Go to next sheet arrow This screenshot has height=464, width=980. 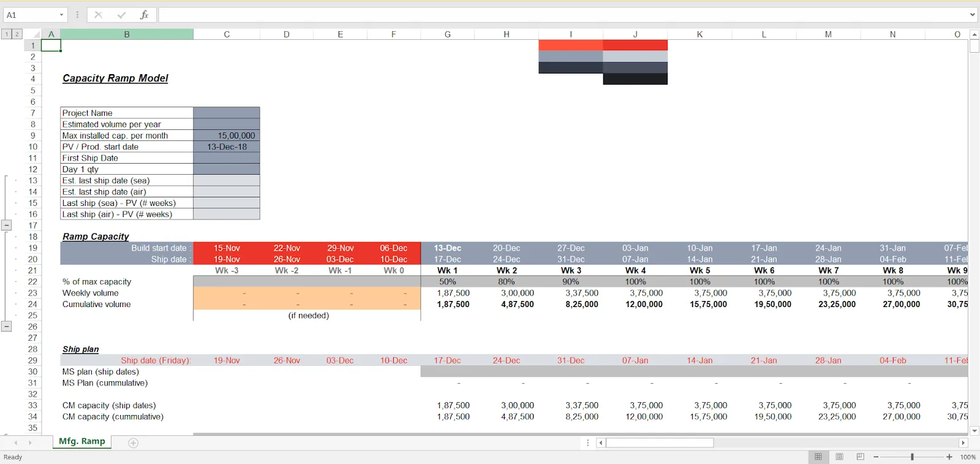30,443
